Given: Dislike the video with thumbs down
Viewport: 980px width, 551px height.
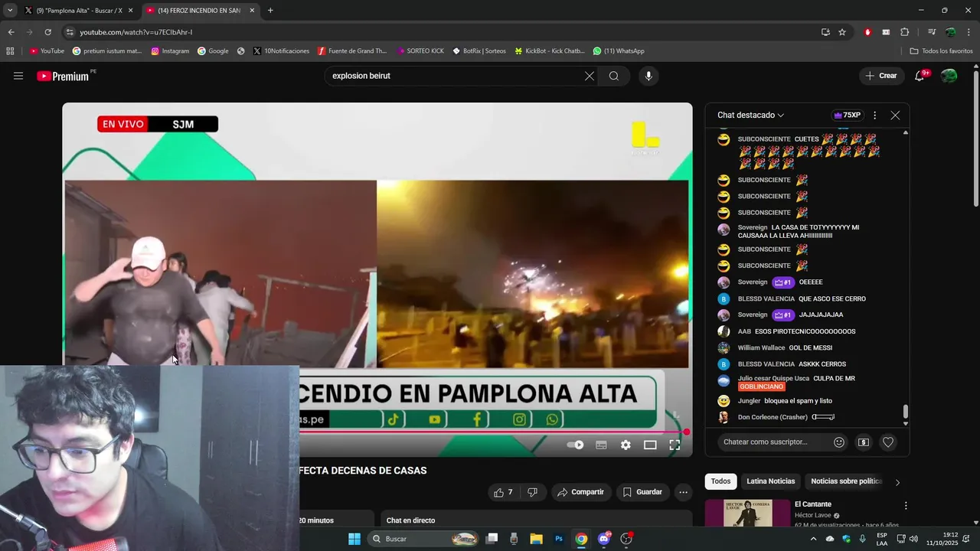Looking at the screenshot, I should [533, 492].
